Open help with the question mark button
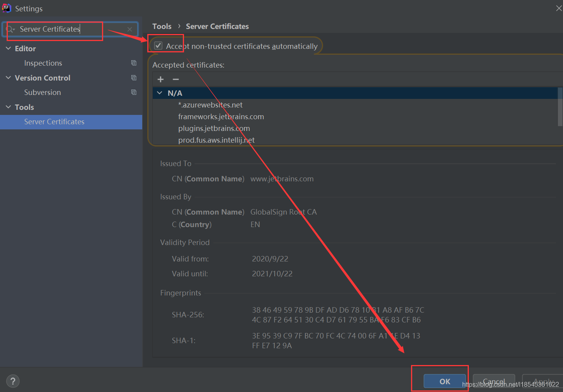The height and width of the screenshot is (392, 563). tap(13, 381)
